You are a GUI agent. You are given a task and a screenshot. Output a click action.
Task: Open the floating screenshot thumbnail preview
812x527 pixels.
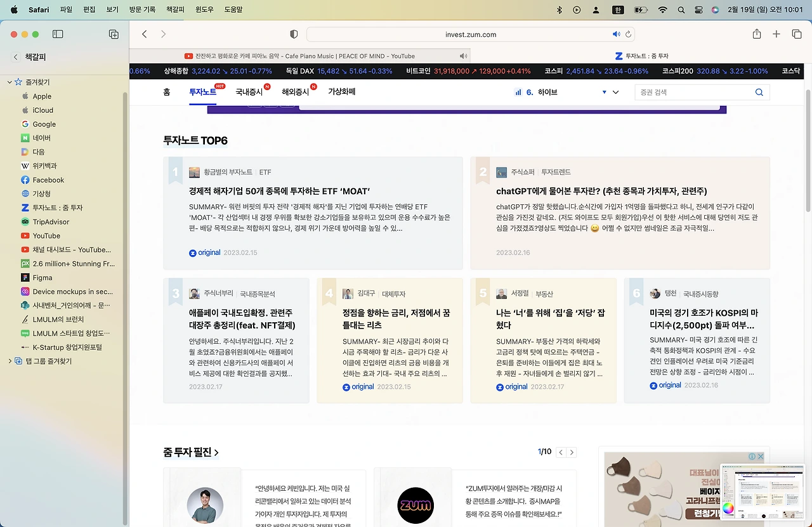click(x=762, y=493)
